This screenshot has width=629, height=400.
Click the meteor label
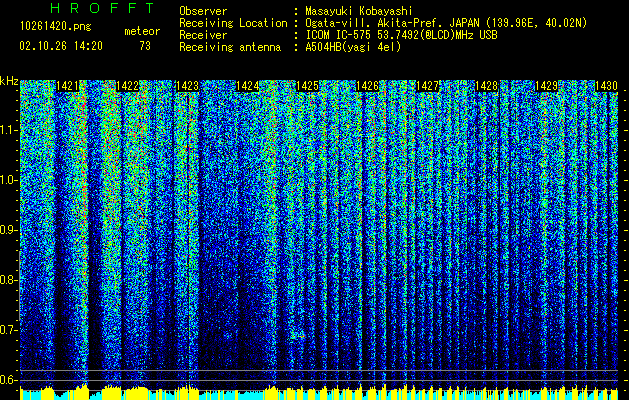tap(142, 31)
